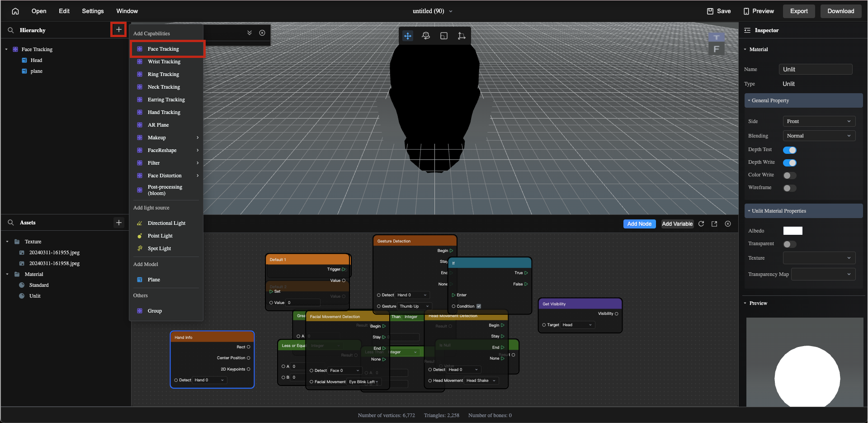Select the Head item in hierarchy
868x423 pixels.
[x=36, y=60]
